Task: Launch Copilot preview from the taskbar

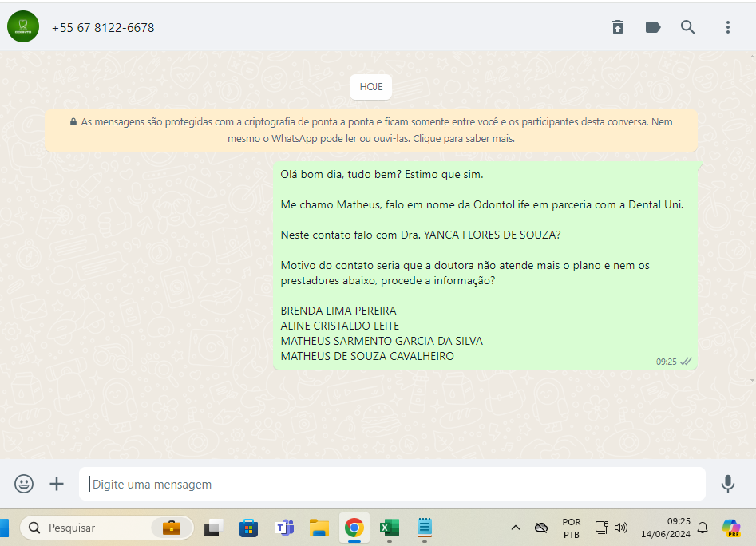Action: point(731,528)
